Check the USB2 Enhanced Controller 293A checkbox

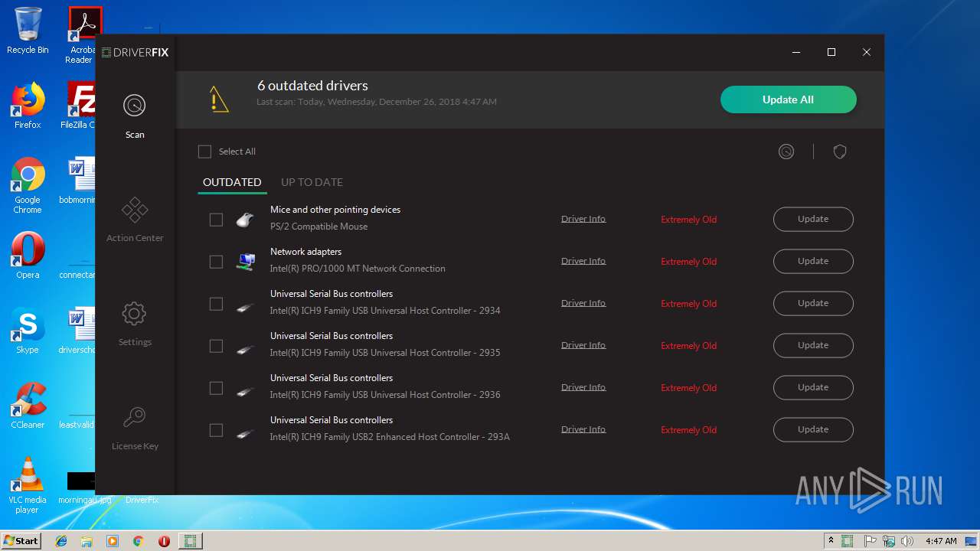click(x=216, y=430)
